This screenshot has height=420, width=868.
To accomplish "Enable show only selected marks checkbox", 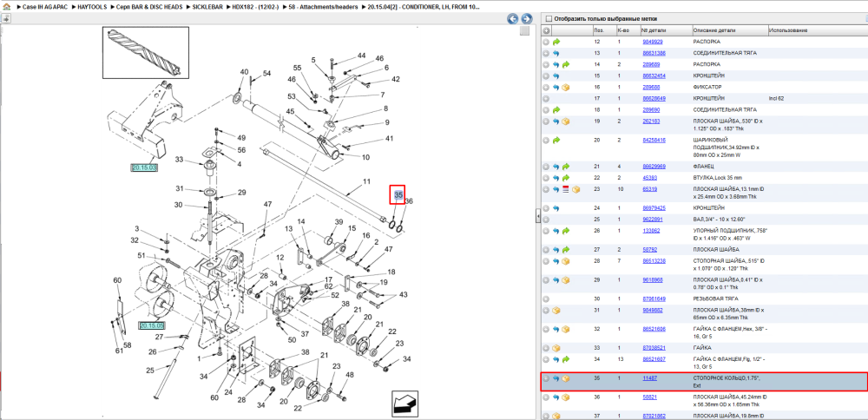I will click(x=549, y=18).
